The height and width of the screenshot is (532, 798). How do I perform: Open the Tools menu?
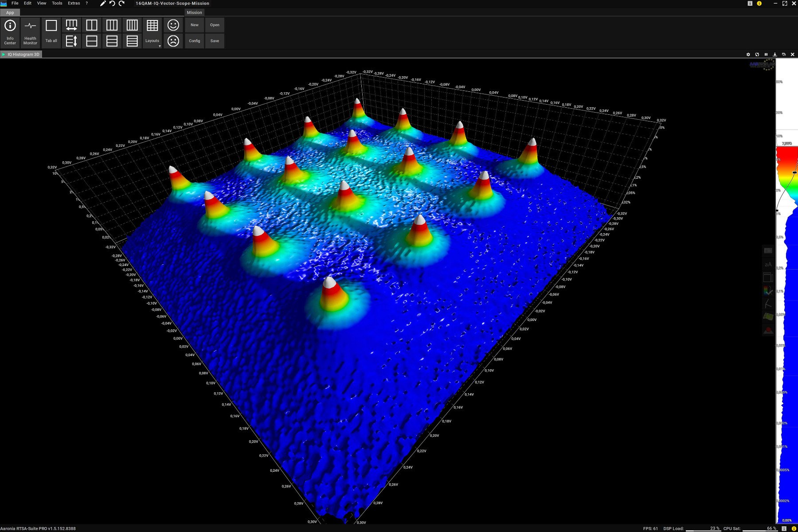(57, 3)
